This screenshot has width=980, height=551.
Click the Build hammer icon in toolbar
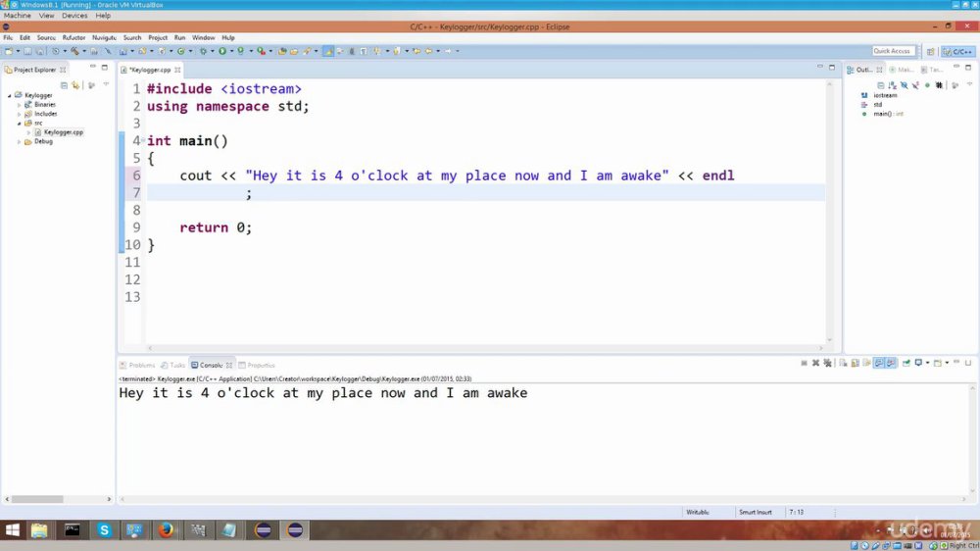[74, 51]
